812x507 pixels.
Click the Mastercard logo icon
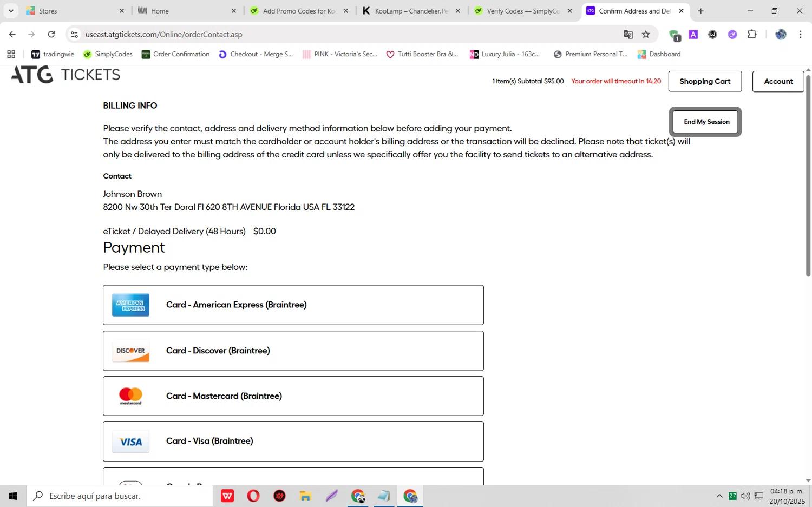pyautogui.click(x=130, y=396)
